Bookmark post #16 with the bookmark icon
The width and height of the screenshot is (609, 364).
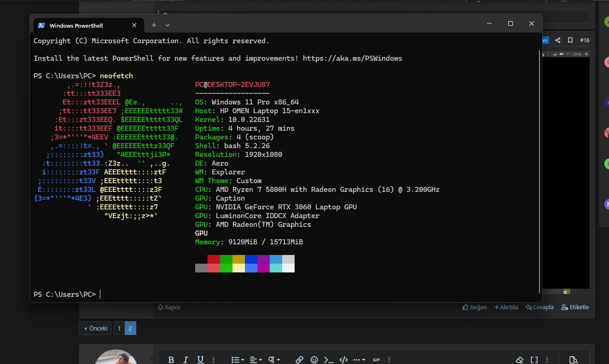click(570, 40)
